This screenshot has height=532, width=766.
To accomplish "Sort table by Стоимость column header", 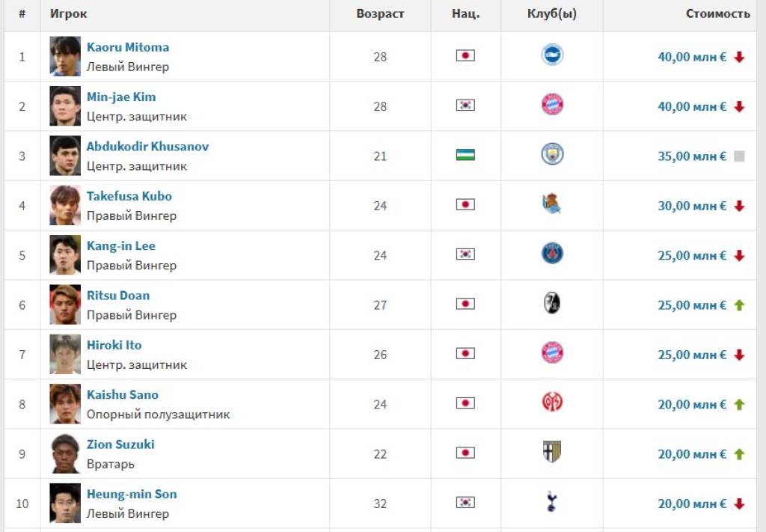I will point(717,14).
